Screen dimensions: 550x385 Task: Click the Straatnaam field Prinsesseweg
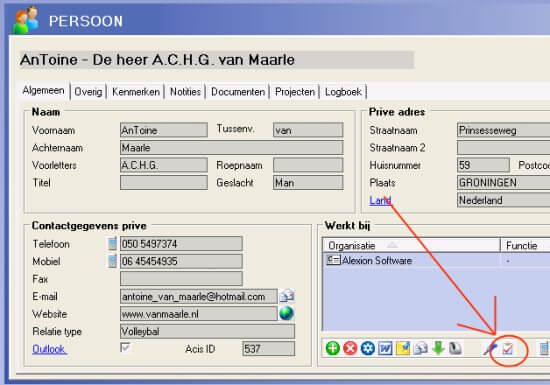coord(504,130)
